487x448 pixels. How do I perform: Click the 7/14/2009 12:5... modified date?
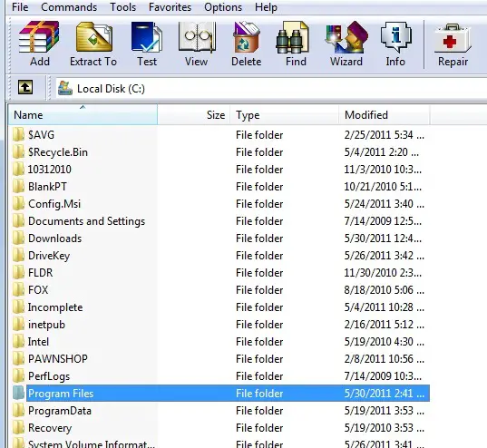[x=383, y=221]
